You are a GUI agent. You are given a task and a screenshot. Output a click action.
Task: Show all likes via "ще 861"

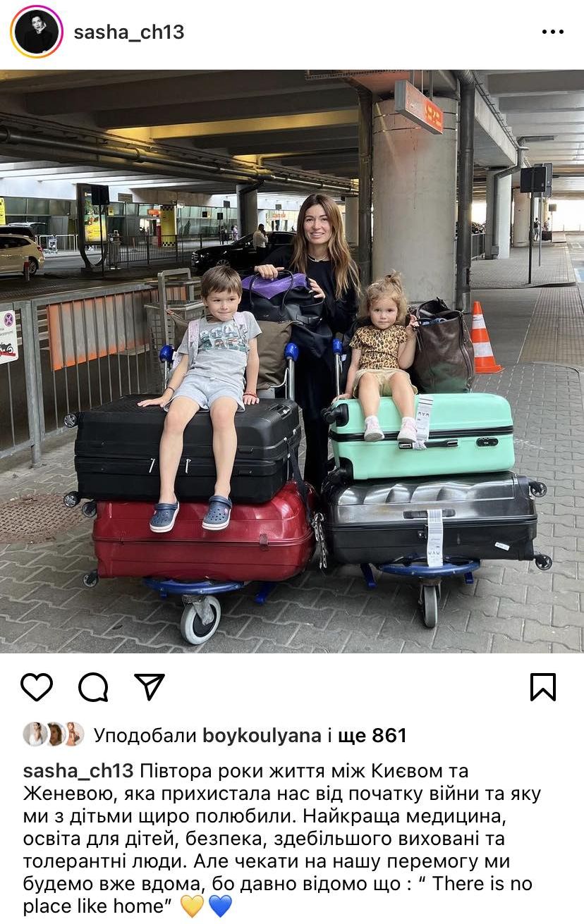[372, 736]
